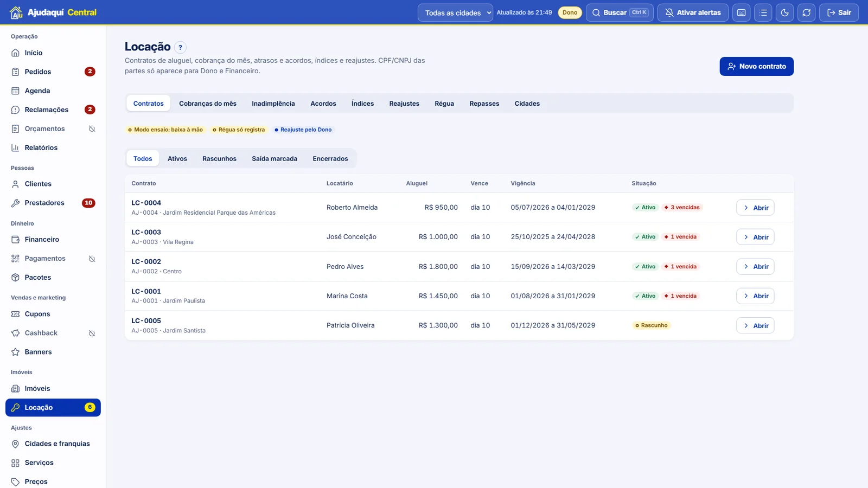Open the Buscar search field
Image resolution: width=868 pixels, height=488 pixels.
pyautogui.click(x=620, y=12)
